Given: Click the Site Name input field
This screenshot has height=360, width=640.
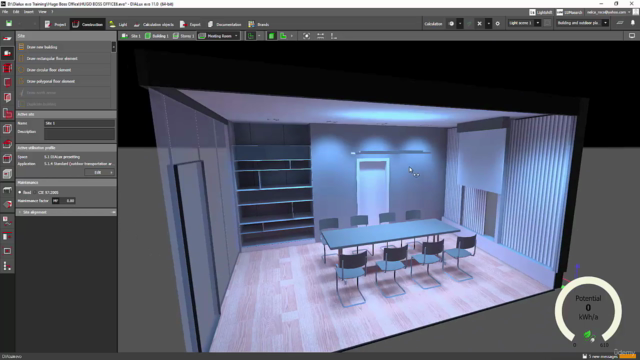Looking at the screenshot, I should pos(79,123).
